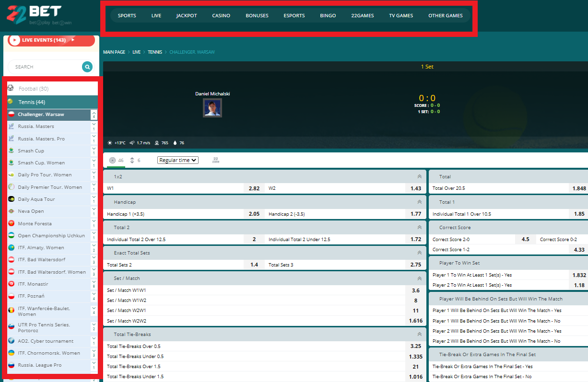Screen dimensions: 588x382
Task: Click the Tennis ball icon in sidebar
Action: click(x=11, y=102)
